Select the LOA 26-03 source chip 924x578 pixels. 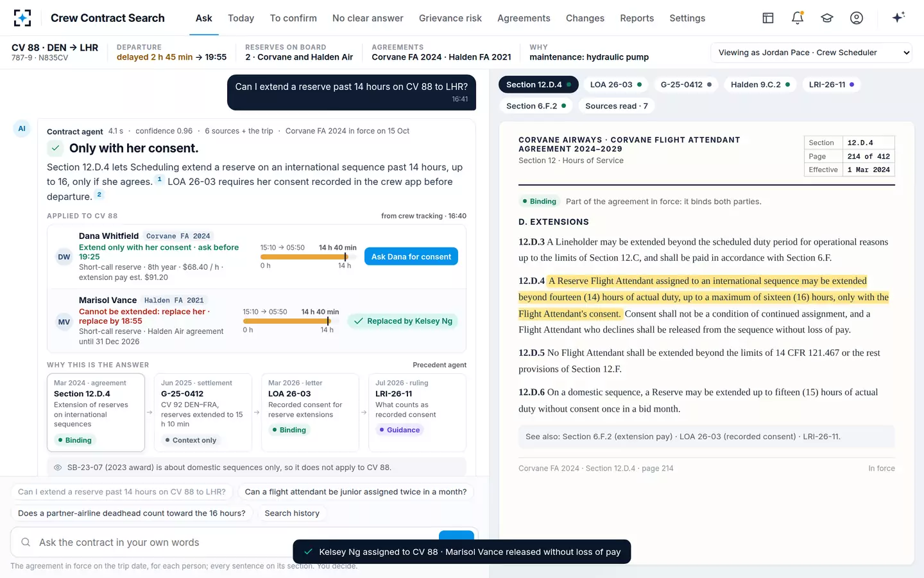pyautogui.click(x=616, y=84)
